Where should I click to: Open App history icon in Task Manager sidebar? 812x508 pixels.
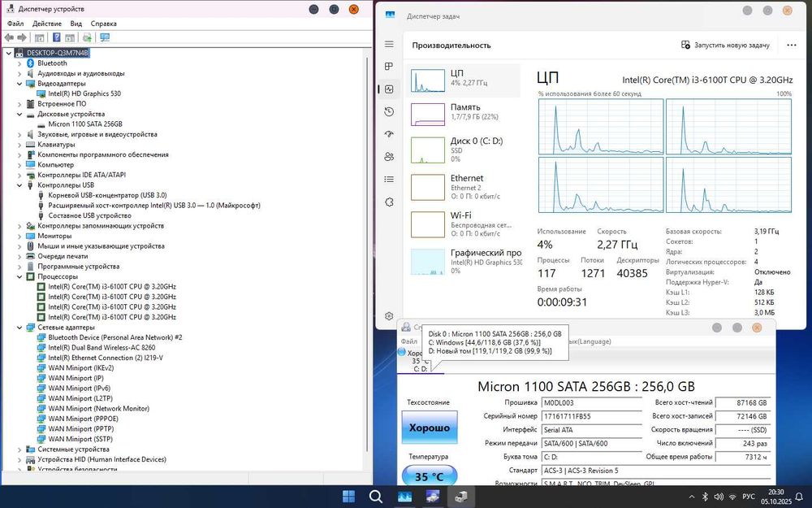click(390, 111)
